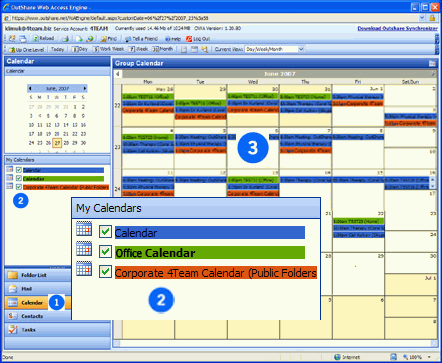Switch to Month view

point(163,49)
